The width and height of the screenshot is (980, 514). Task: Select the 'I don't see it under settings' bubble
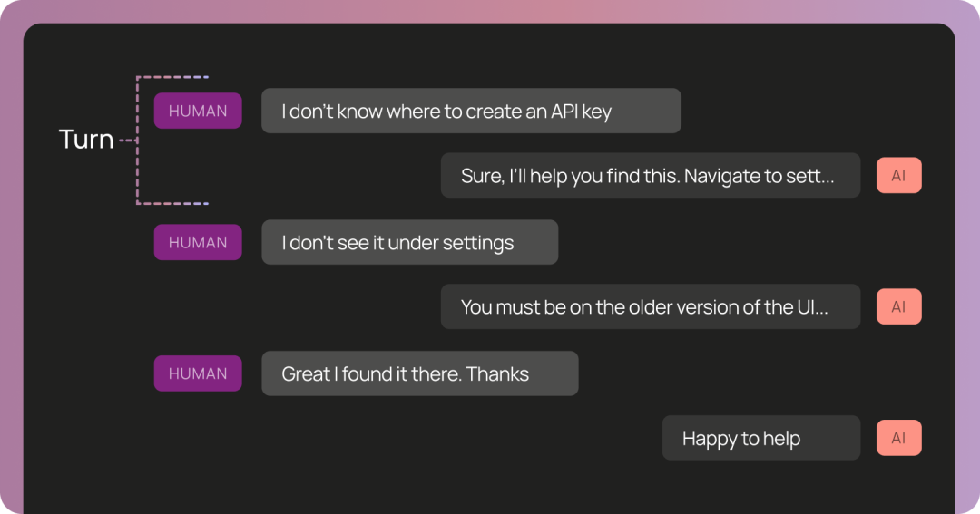410,242
